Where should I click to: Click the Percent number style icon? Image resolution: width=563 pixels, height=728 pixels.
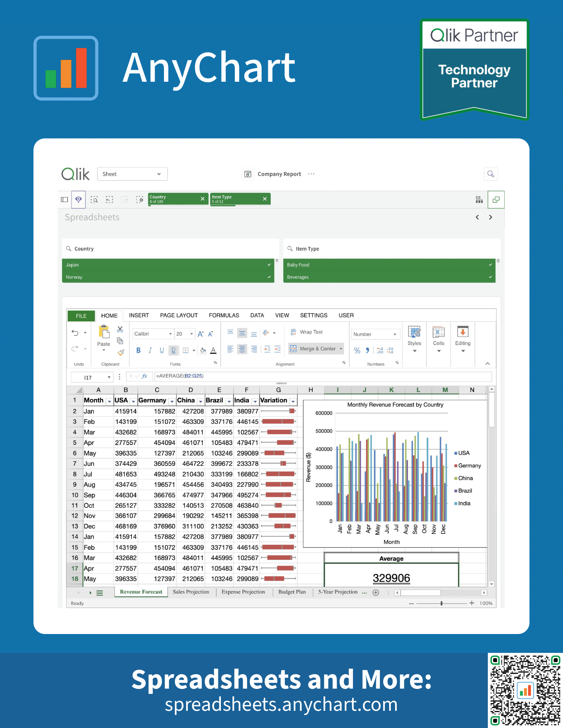(357, 350)
